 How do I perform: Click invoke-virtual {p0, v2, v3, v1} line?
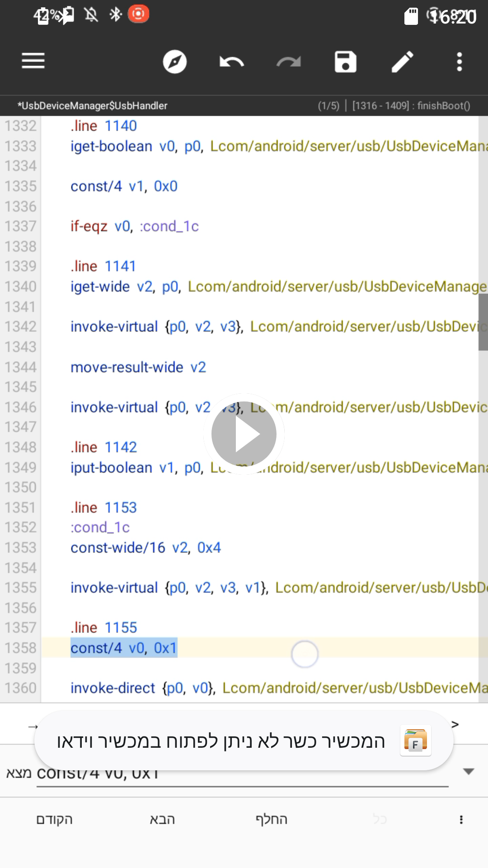(279, 587)
